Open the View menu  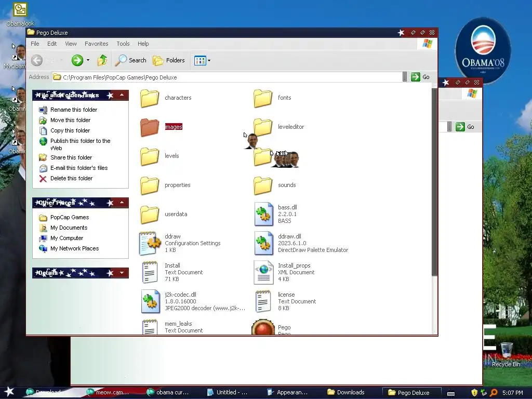(71, 44)
